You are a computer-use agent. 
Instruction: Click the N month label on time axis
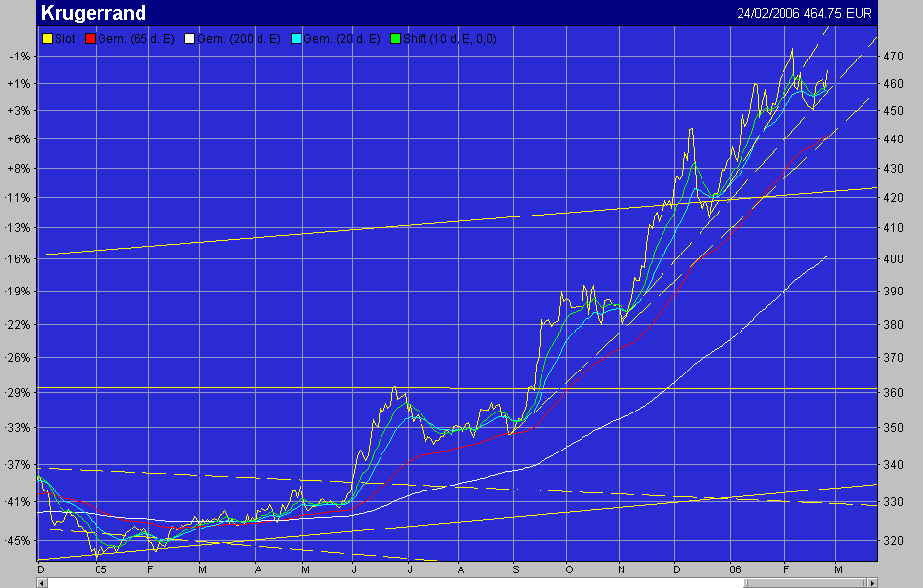pyautogui.click(x=622, y=569)
